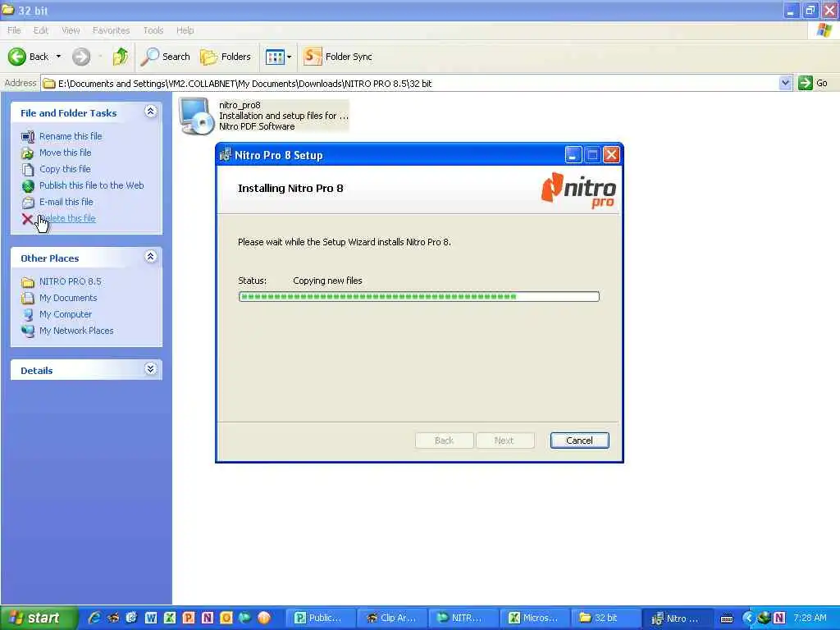The height and width of the screenshot is (630, 840).
Task: Click Copy this file link
Action: point(65,169)
